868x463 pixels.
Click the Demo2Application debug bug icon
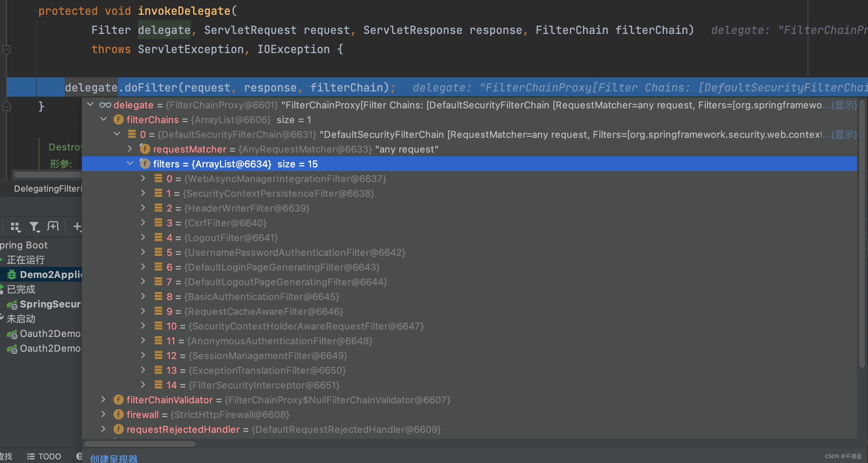12,274
